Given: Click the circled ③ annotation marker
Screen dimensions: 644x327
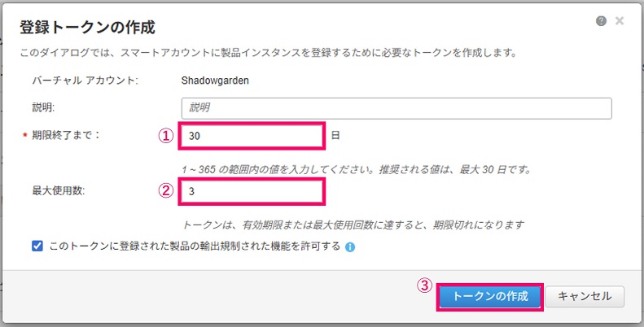Looking at the screenshot, I should coord(425,286).
